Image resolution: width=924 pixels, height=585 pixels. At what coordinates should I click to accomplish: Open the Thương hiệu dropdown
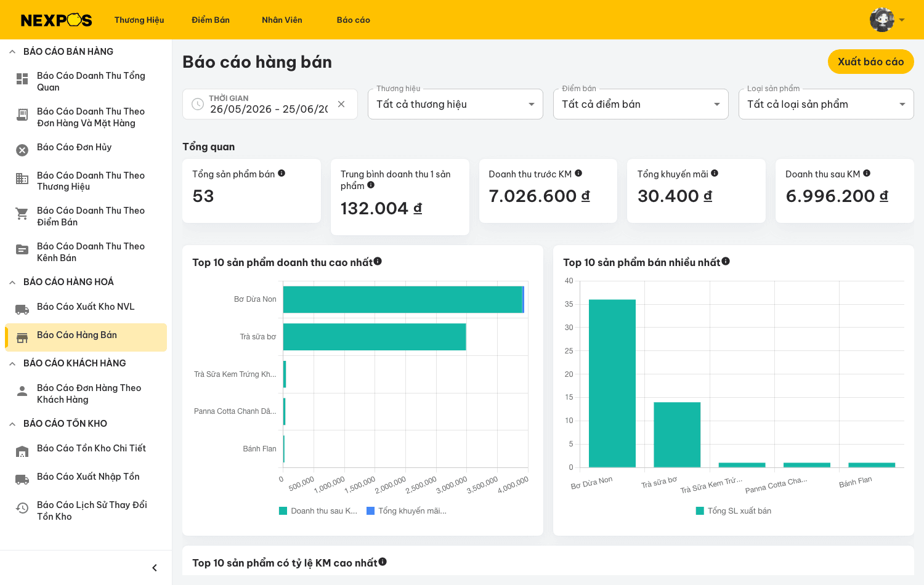(455, 104)
